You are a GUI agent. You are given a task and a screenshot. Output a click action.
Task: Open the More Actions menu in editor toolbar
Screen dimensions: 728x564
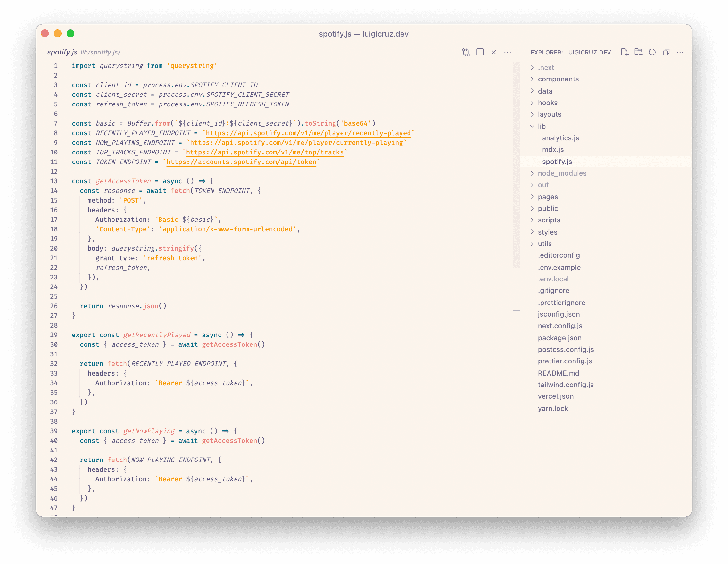(508, 52)
